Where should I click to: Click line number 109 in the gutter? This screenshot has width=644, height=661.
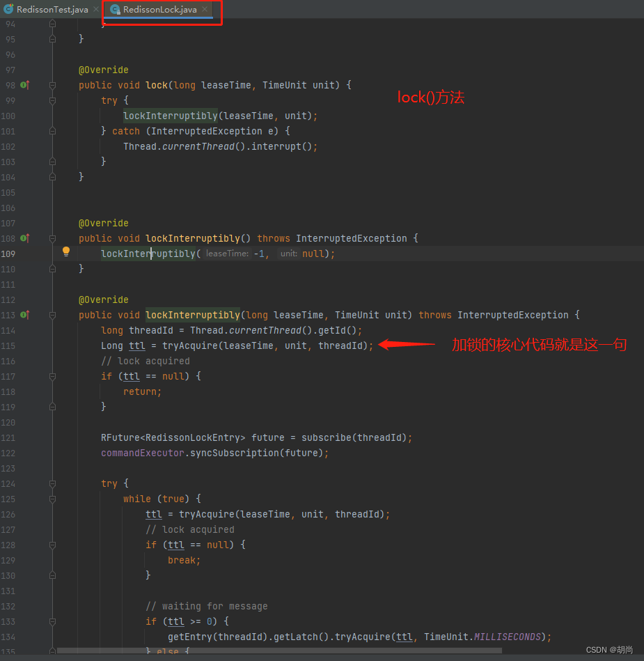8,254
